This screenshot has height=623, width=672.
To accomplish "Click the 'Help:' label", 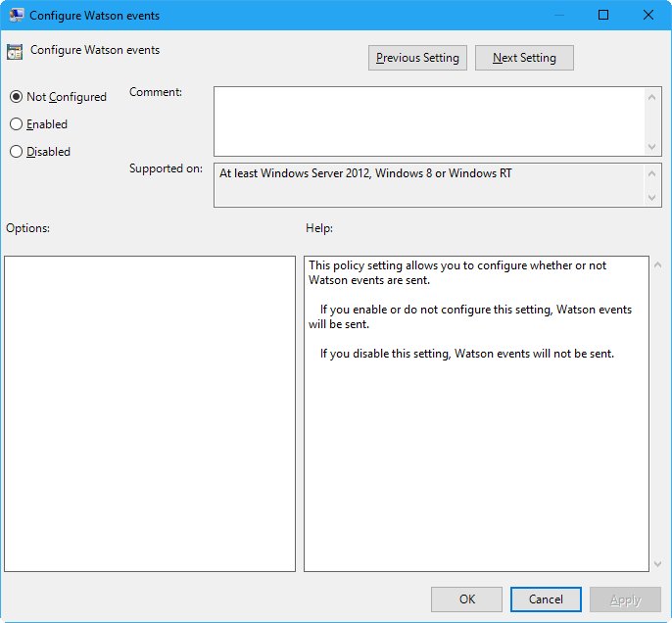I will click(319, 228).
